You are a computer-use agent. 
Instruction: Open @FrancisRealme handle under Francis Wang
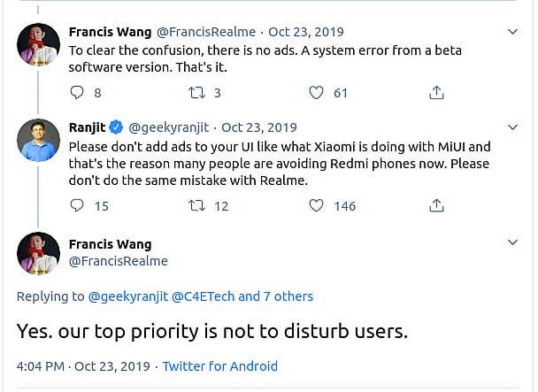point(118,261)
